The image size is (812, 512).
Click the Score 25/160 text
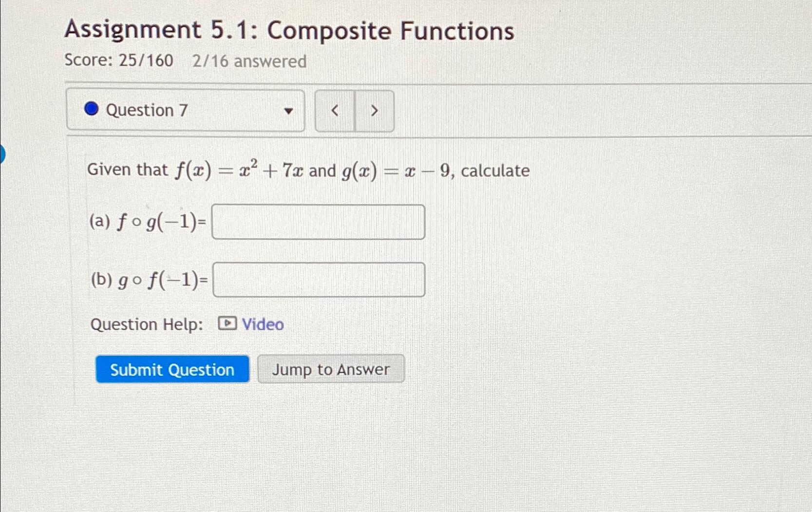119,60
